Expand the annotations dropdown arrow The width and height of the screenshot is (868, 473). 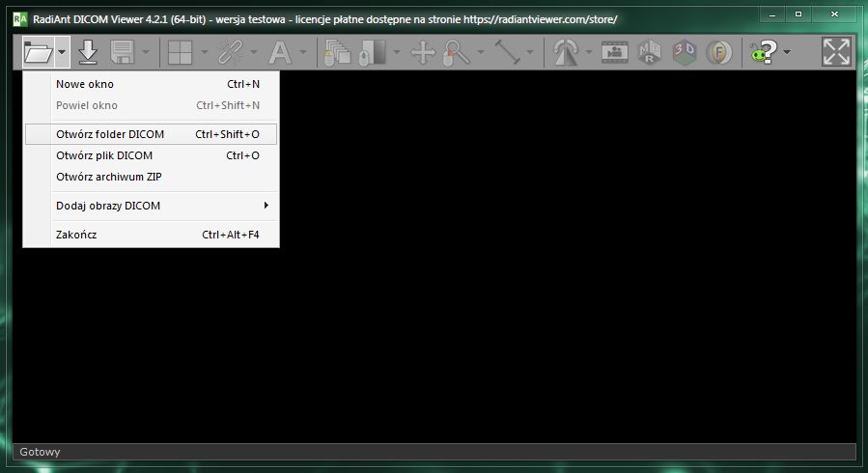click(303, 52)
